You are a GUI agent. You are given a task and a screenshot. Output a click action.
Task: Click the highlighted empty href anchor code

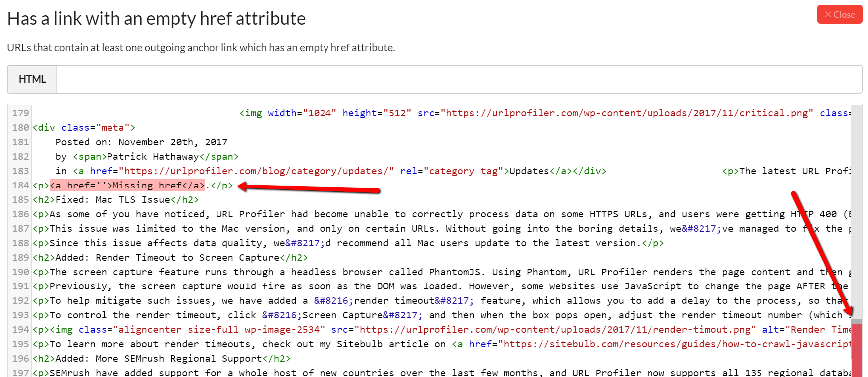point(127,186)
